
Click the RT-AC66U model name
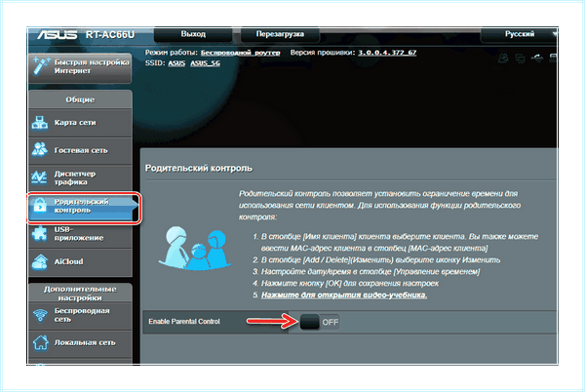pos(109,35)
